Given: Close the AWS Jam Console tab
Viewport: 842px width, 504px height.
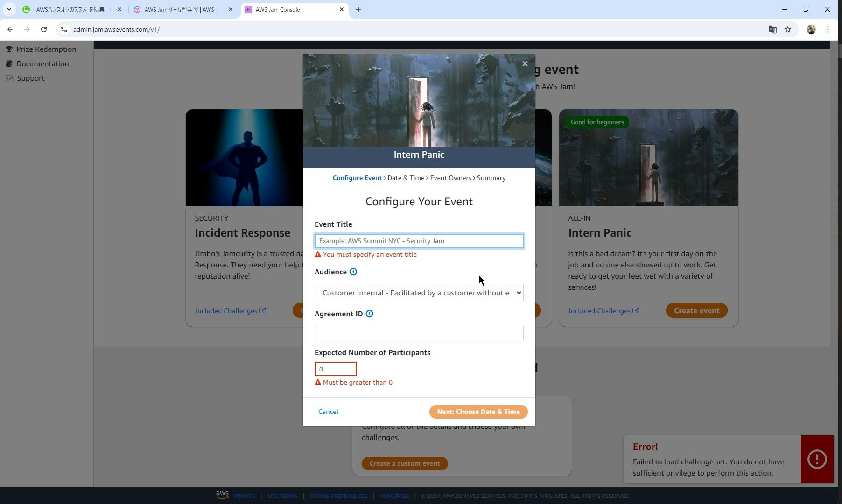Looking at the screenshot, I should coord(342,9).
